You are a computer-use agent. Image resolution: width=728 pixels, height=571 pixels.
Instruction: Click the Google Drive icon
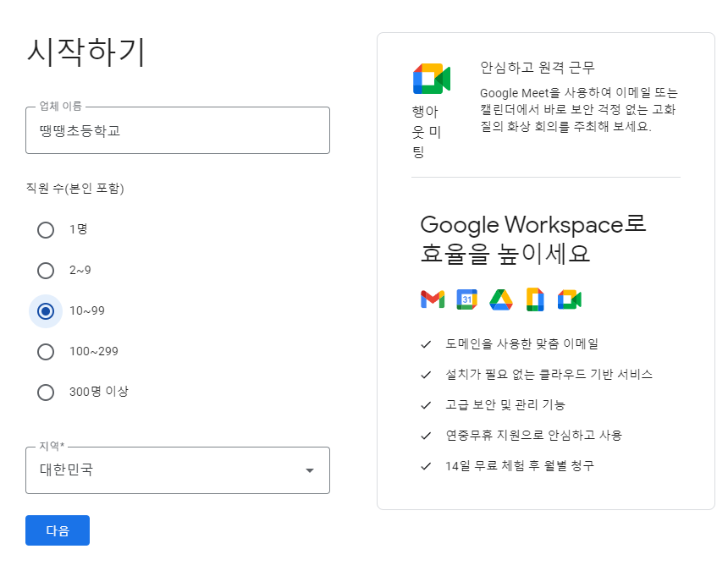501,299
